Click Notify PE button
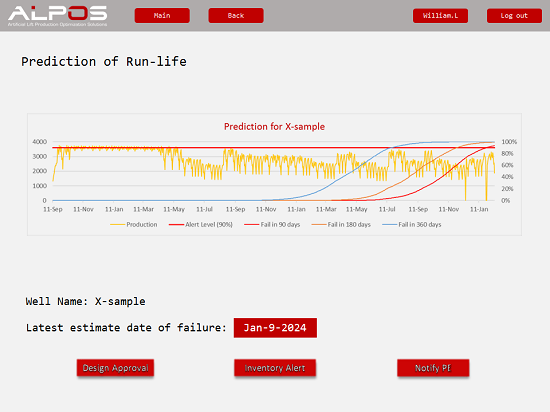The width and height of the screenshot is (550, 412). click(x=433, y=368)
